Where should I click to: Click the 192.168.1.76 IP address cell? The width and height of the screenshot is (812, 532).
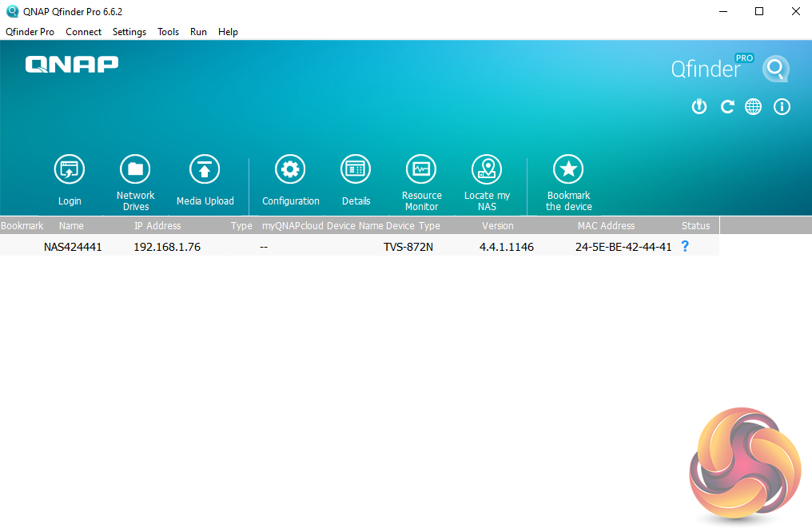(x=167, y=247)
